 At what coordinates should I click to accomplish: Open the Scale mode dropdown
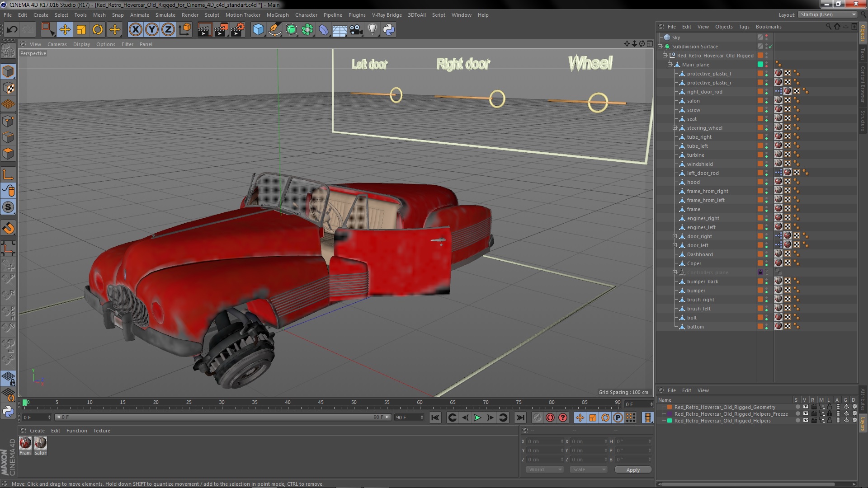[x=589, y=469]
